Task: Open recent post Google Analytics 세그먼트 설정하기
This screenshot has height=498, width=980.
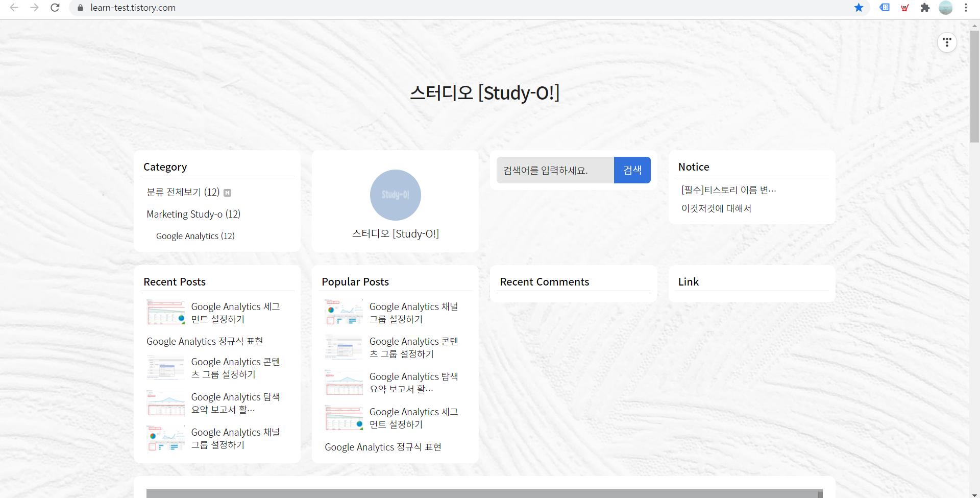Action: 235,313
